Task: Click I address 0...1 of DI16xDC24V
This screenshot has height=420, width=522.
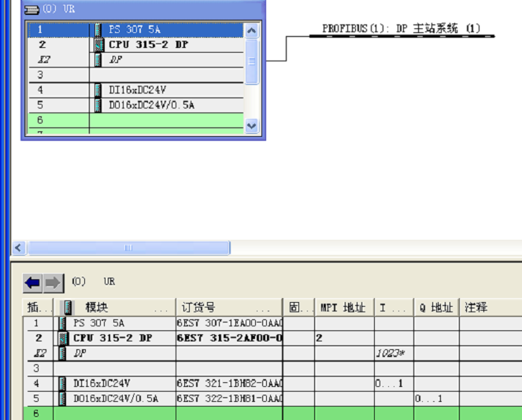Action: 389,383
